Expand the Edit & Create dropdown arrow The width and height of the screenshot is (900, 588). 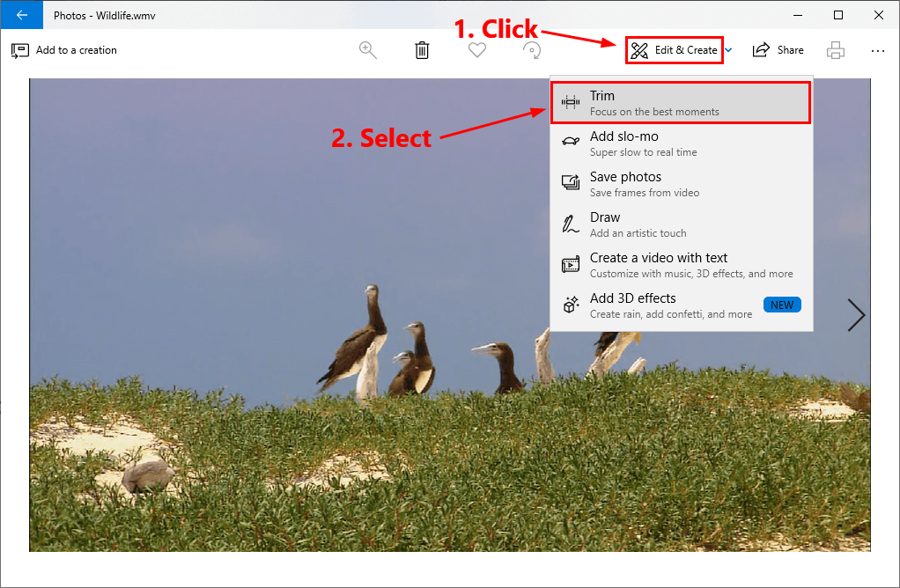(x=728, y=50)
